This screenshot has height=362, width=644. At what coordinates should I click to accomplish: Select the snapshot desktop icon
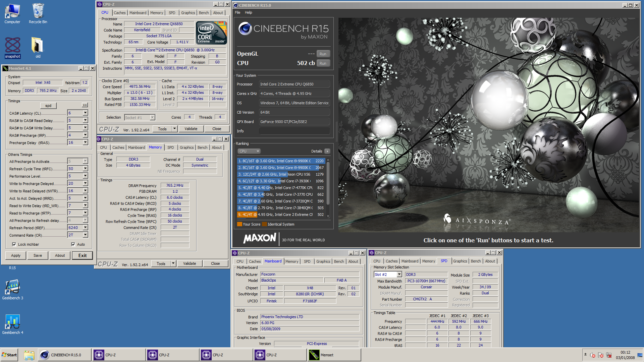pos(12,48)
